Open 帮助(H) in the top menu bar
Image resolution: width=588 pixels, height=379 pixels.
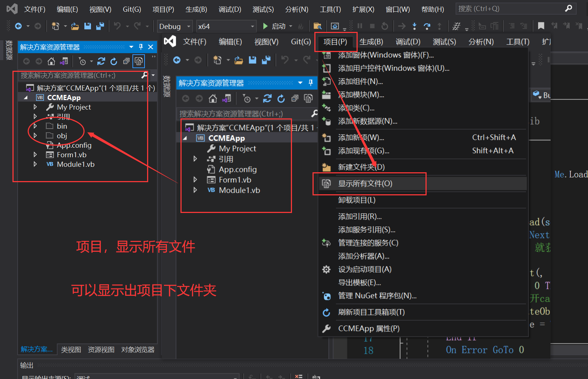pyautogui.click(x=432, y=9)
